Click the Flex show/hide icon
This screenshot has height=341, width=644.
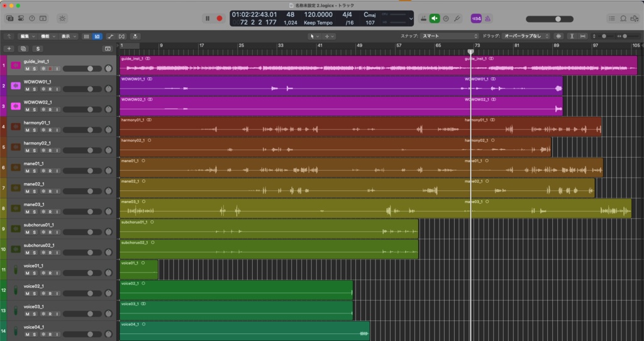click(121, 36)
